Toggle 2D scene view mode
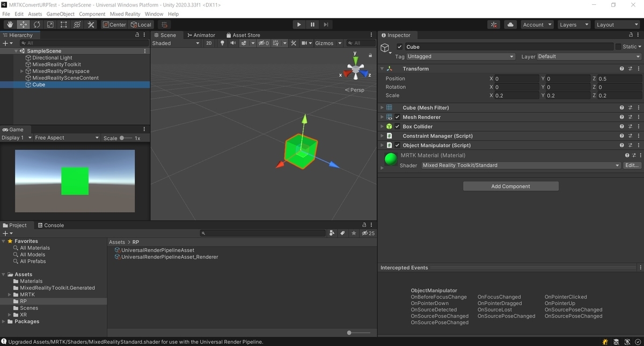The height and width of the screenshot is (346, 644). pyautogui.click(x=209, y=43)
